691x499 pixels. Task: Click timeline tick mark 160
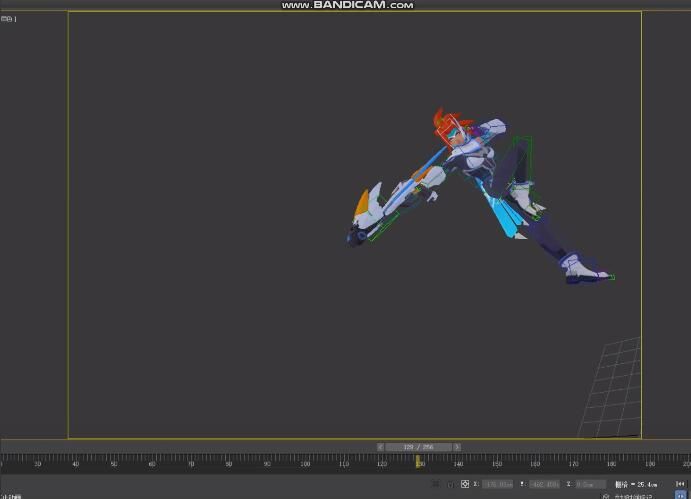tap(535, 464)
